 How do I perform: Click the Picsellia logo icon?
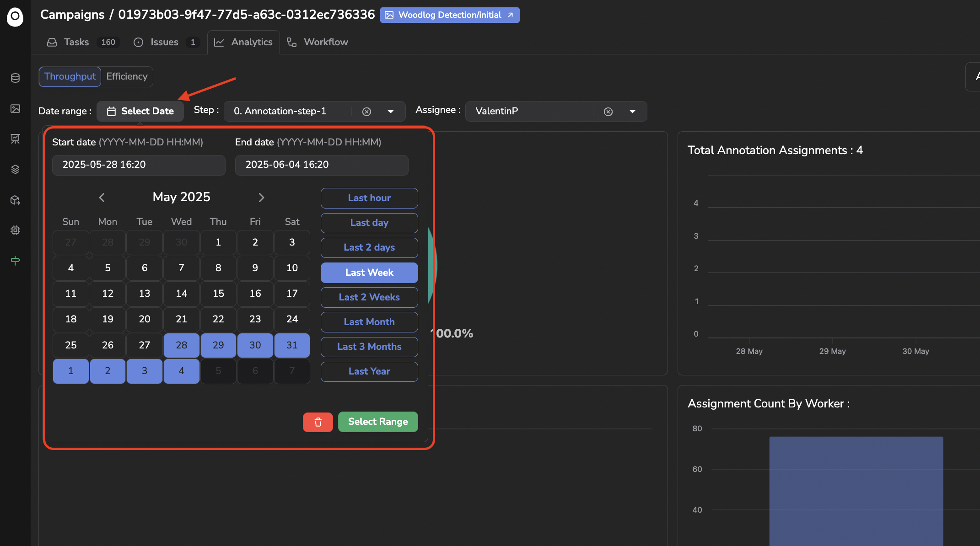click(x=15, y=17)
